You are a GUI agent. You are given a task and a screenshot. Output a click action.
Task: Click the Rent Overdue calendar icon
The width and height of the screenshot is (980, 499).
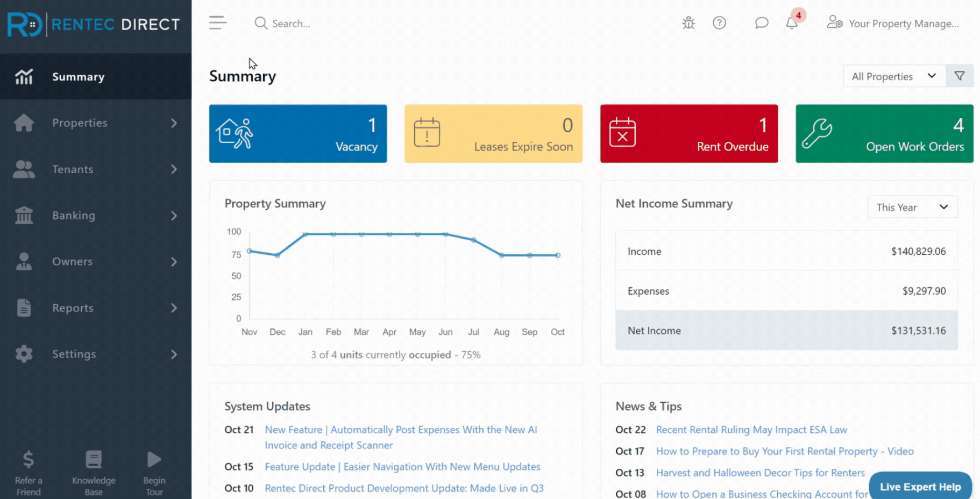click(622, 132)
